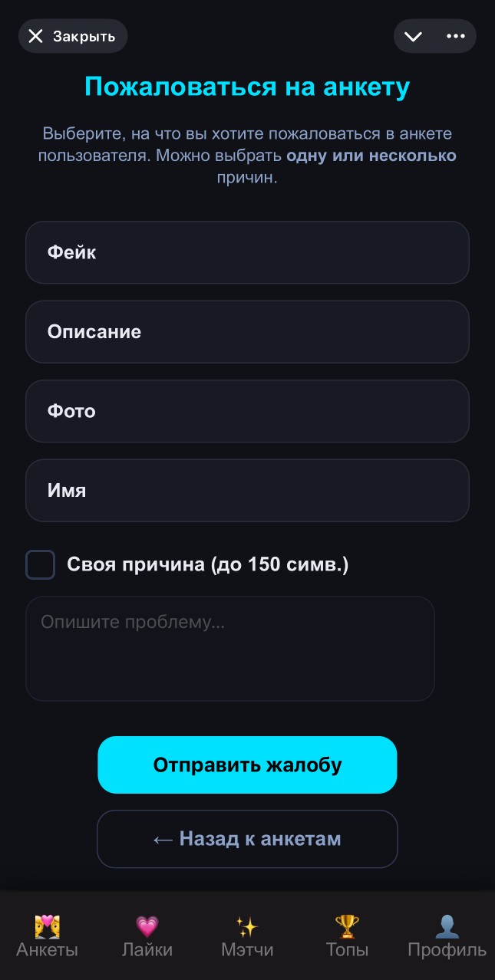Viewport: 495px width, 980px height.
Task: Select the Имя report reason
Action: [x=247, y=490]
